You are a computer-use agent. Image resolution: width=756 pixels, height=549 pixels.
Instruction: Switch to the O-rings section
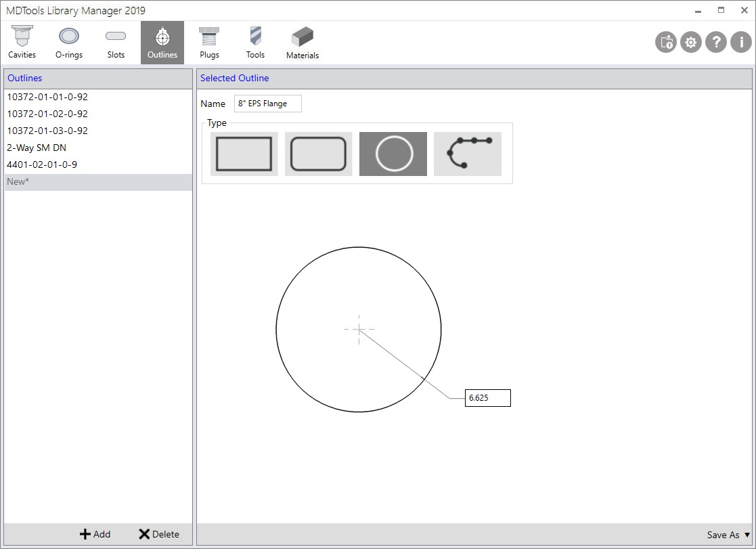pos(69,43)
